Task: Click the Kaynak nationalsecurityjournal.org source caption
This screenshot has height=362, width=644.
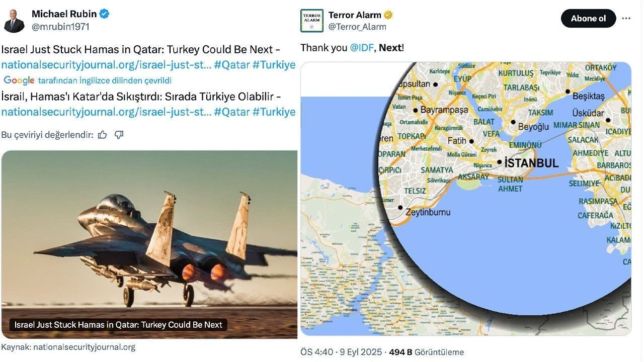Action: 68,347
